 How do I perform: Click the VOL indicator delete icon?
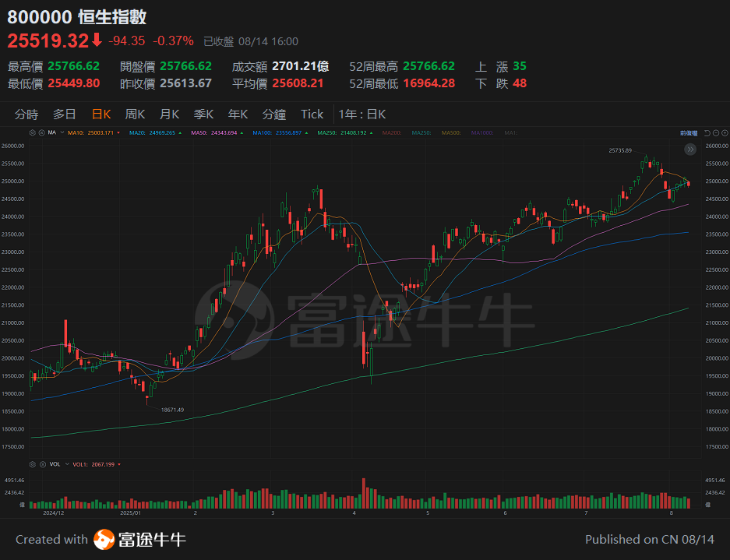click(42, 463)
